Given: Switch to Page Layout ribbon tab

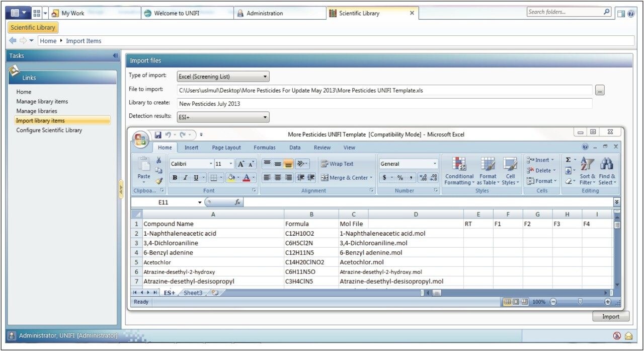Looking at the screenshot, I should coord(226,148).
